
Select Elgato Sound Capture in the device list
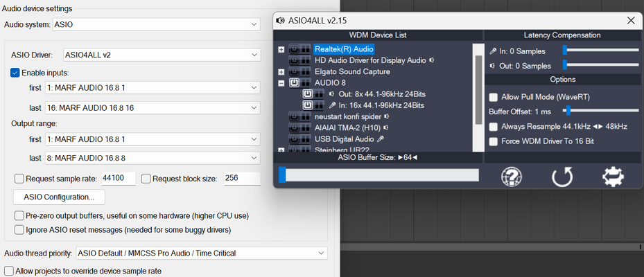tap(352, 72)
